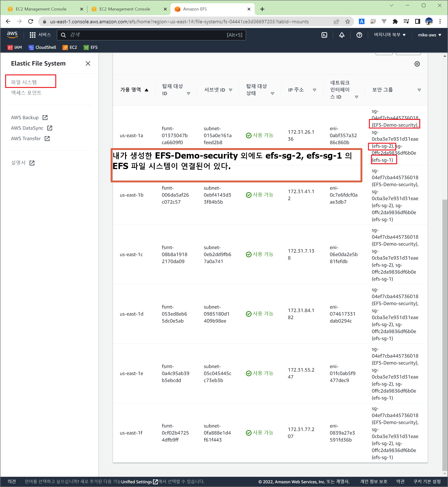
Task: Close the Elastic File System sidebar
Action: 88,63
